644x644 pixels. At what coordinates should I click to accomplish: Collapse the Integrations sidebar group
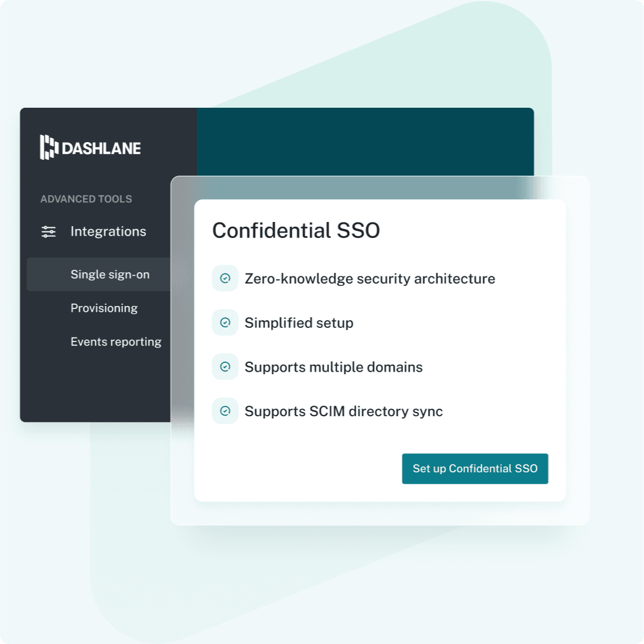click(x=108, y=231)
